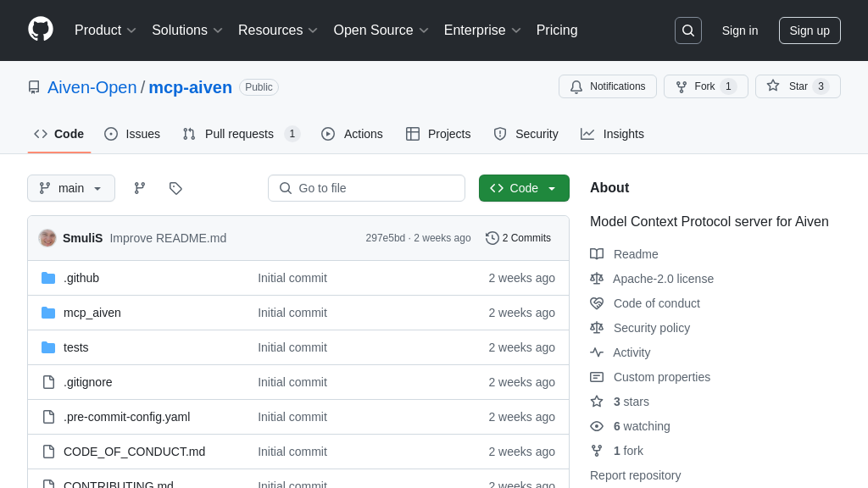Open the .github folder
Viewport: 868px width, 488px height.
pos(81,278)
